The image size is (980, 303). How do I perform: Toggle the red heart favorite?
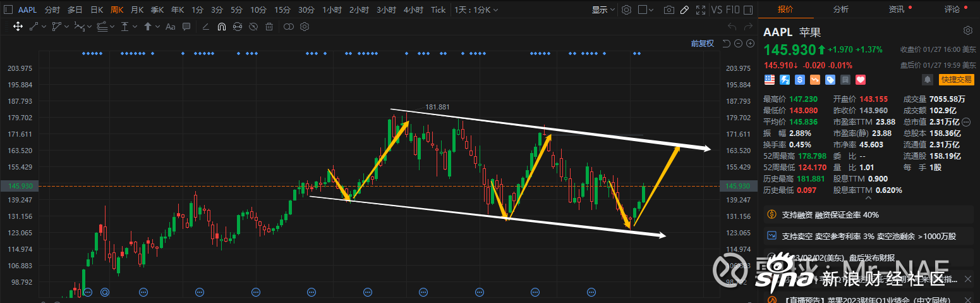(860, 80)
